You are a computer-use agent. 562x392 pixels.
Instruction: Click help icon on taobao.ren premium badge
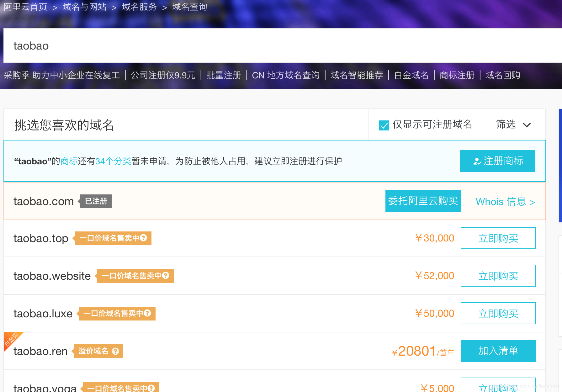(115, 351)
